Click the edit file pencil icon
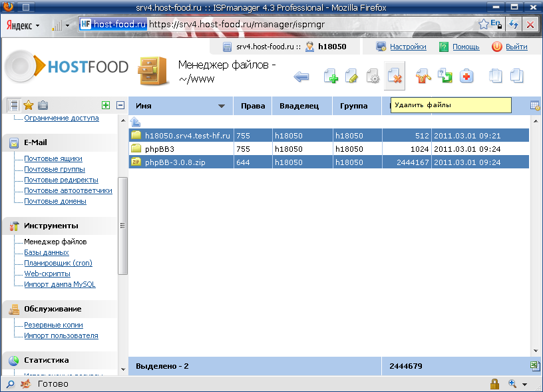Screen dimensions: 543x392 click(352, 77)
